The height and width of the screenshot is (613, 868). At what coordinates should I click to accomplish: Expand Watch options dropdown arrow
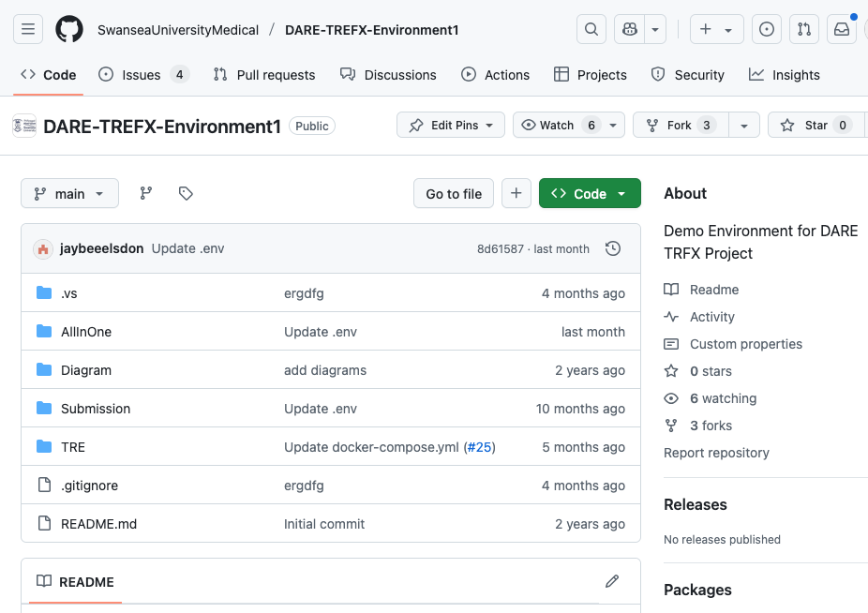tap(613, 126)
